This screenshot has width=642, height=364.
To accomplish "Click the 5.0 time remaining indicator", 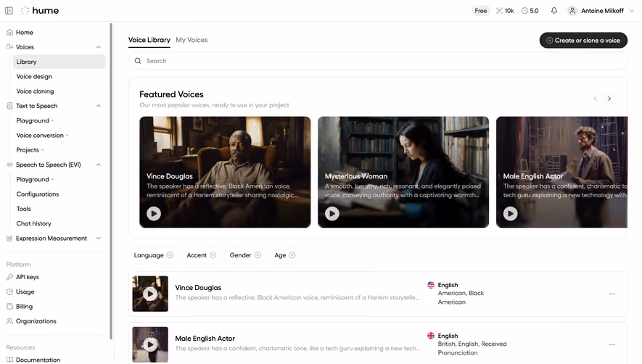I will pos(530,11).
